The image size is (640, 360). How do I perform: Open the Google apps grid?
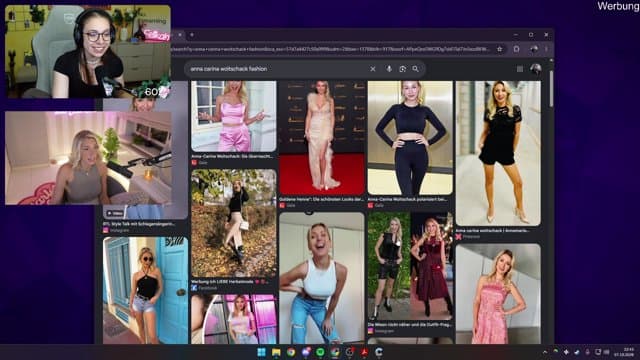tap(520, 69)
